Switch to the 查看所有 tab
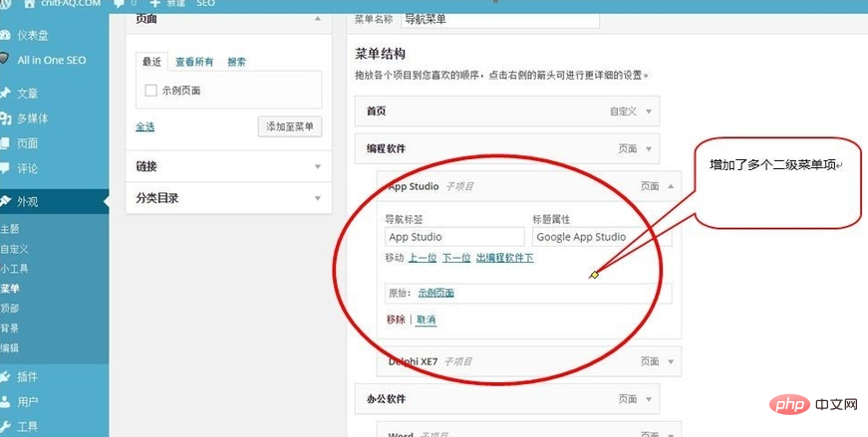This screenshot has width=868, height=437. (194, 62)
